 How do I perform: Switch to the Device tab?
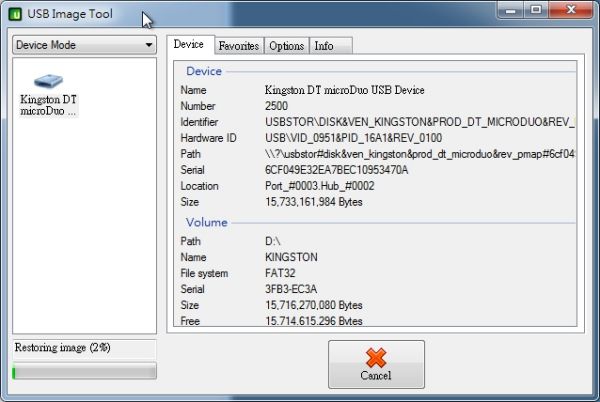(x=189, y=44)
